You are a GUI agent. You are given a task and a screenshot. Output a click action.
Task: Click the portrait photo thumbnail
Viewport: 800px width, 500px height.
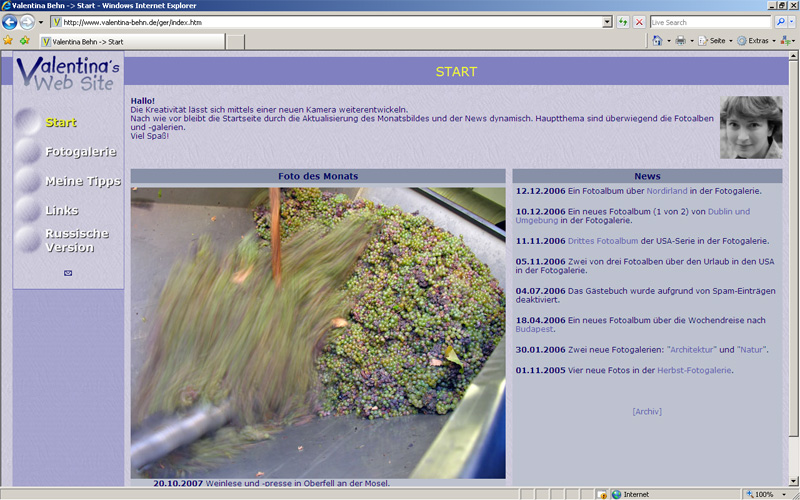click(751, 127)
